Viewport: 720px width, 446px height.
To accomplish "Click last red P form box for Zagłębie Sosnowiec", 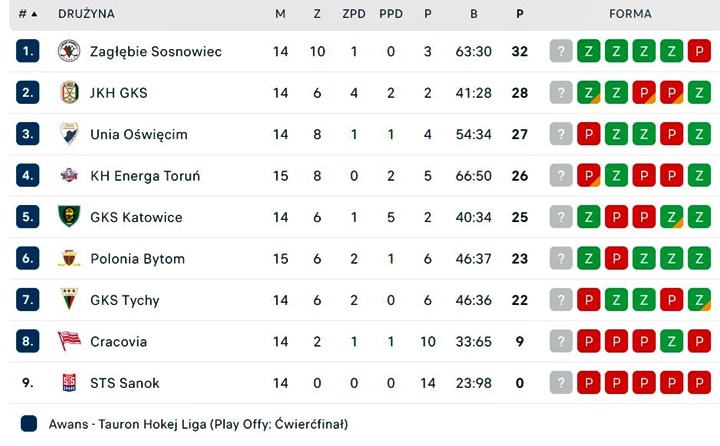I will point(699,51).
